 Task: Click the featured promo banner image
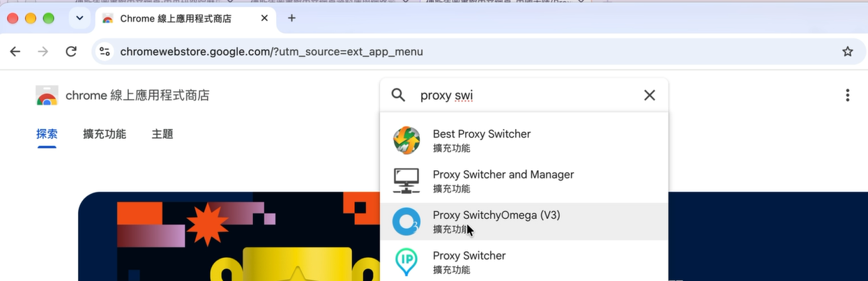point(229,236)
